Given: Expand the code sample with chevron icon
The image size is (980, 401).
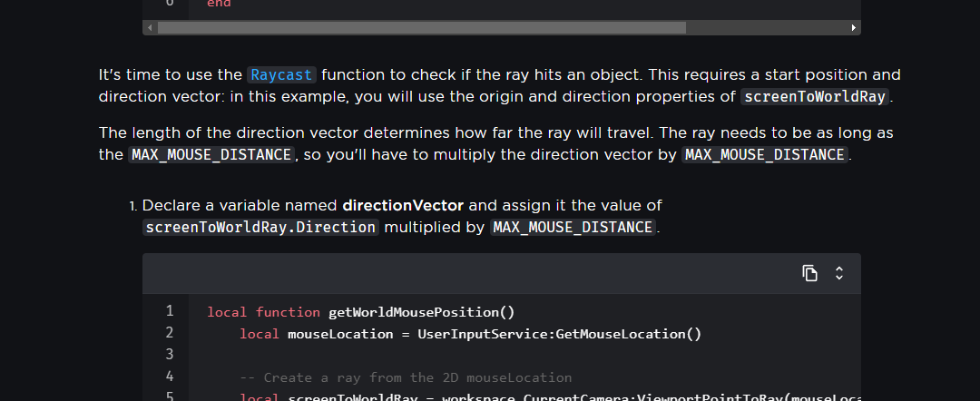Looking at the screenshot, I should tap(839, 273).
